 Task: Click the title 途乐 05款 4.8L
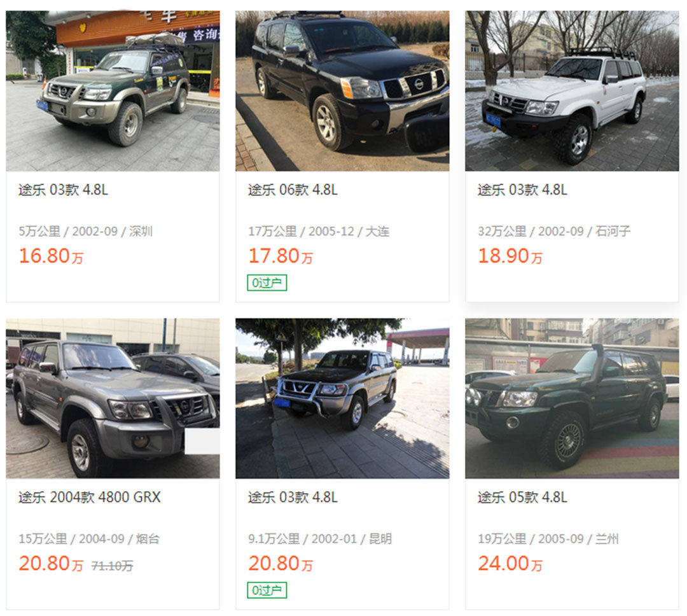[522, 497]
